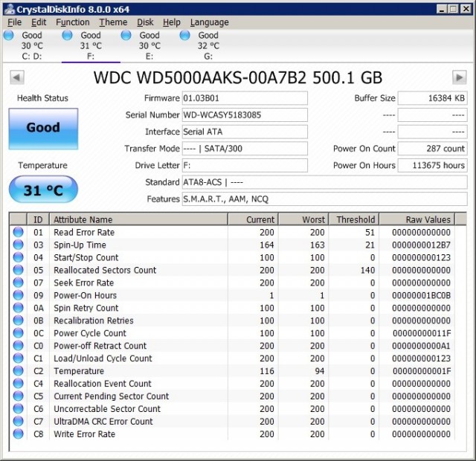Click status orb of Current Pending Sector Count
This screenshot has width=476, height=461.
(x=18, y=396)
